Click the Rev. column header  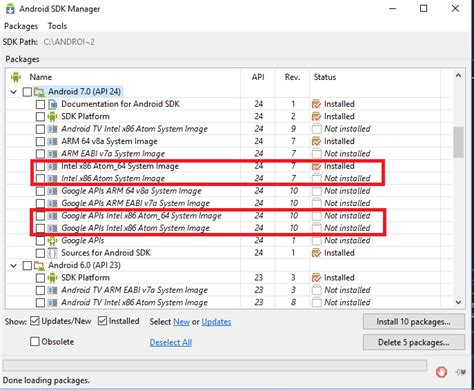click(x=292, y=77)
